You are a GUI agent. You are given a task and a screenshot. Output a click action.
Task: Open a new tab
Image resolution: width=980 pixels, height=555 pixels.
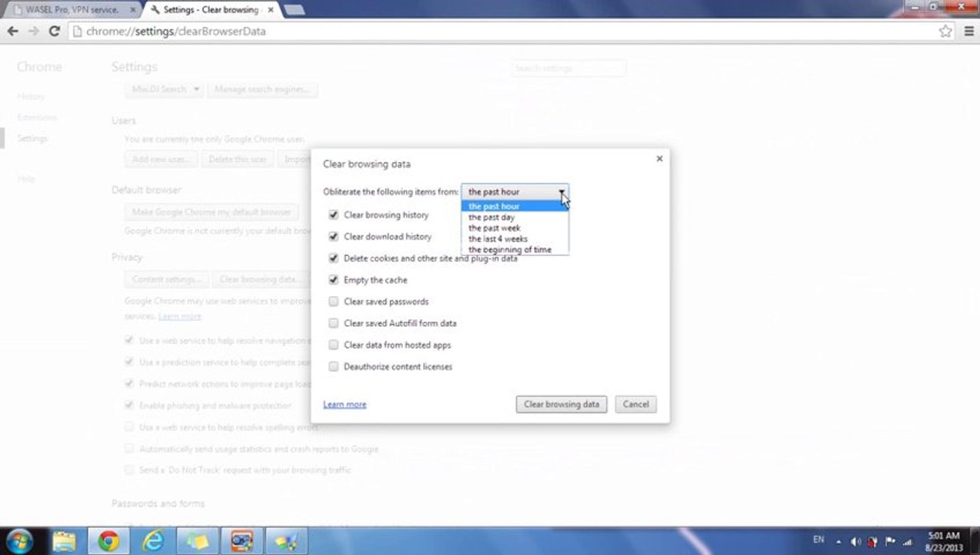point(294,10)
